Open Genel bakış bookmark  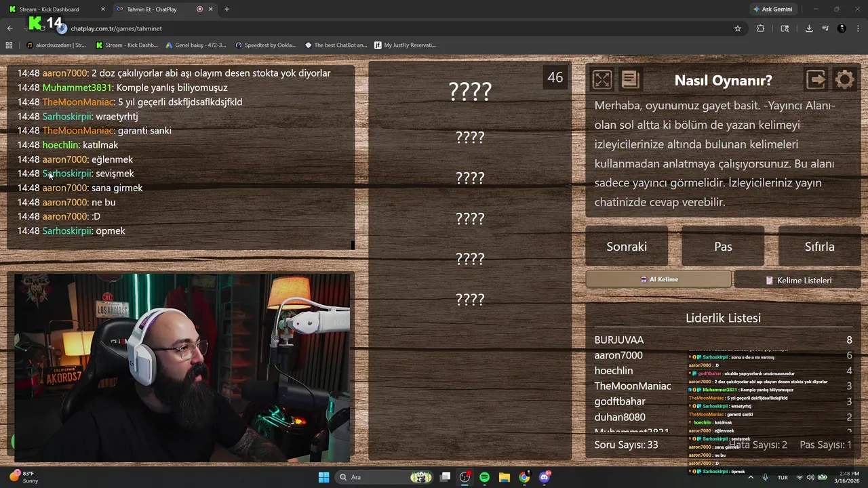tap(196, 45)
